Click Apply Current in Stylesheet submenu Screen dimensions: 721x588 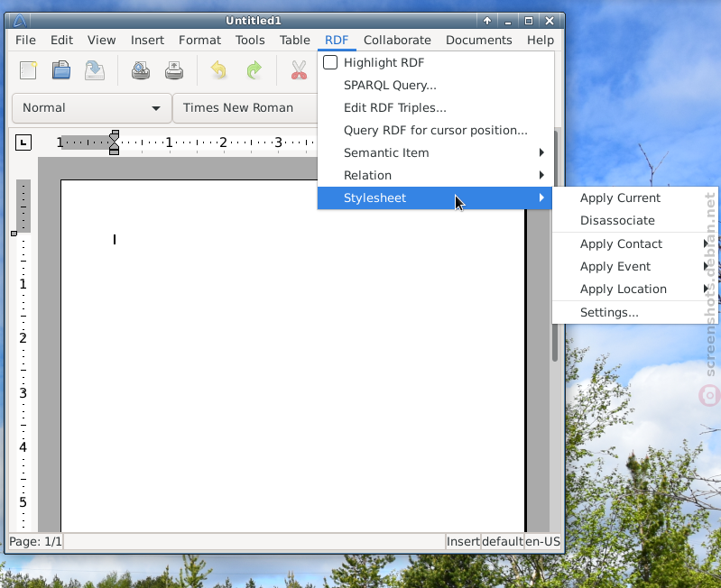[634, 198]
